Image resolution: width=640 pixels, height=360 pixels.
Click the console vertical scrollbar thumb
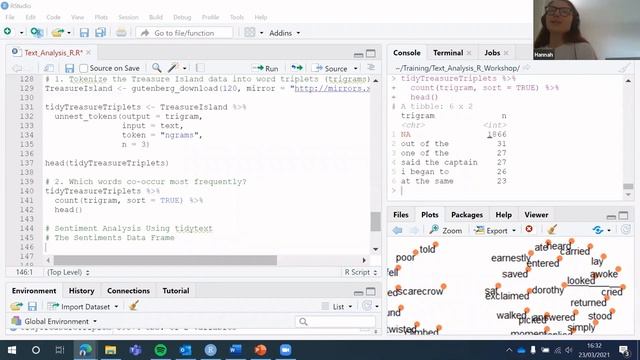tap(628, 187)
